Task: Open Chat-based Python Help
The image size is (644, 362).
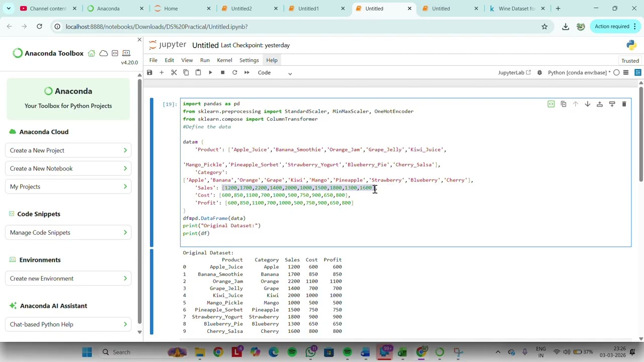Action: coord(68,324)
